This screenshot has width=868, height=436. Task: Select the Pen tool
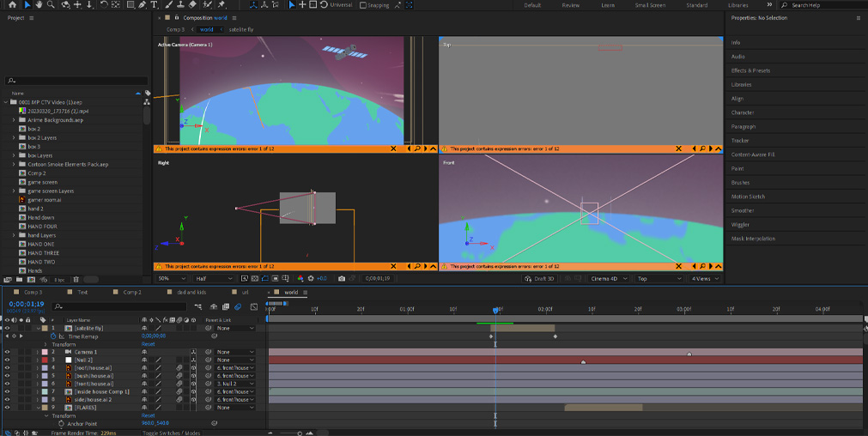pos(142,5)
